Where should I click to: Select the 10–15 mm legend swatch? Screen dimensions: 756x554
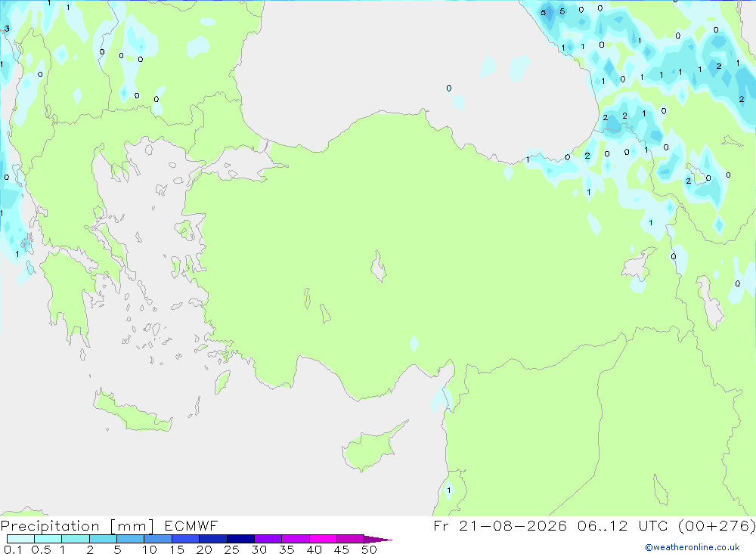(x=158, y=539)
